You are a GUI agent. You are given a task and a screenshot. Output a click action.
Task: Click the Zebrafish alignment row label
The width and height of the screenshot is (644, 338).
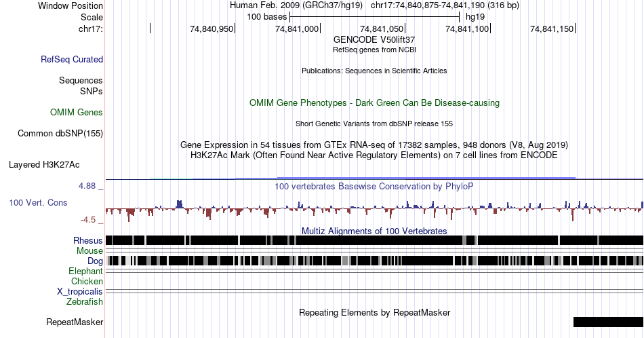(85, 301)
